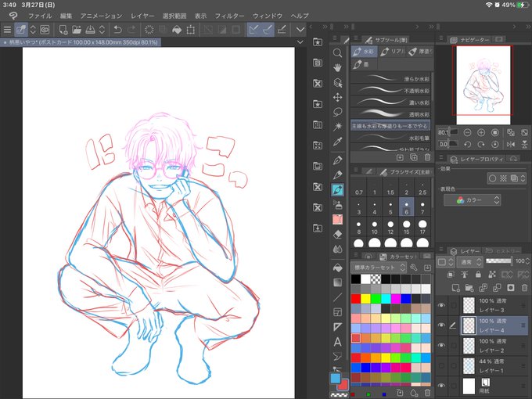Expand command bar overflow chevron
This screenshot has height=399, width=532.
[x=300, y=30]
